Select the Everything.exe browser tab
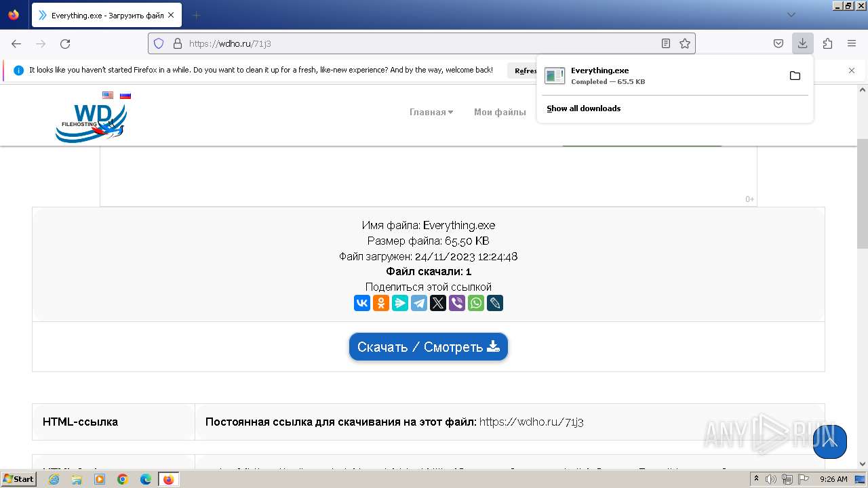 [x=106, y=15]
